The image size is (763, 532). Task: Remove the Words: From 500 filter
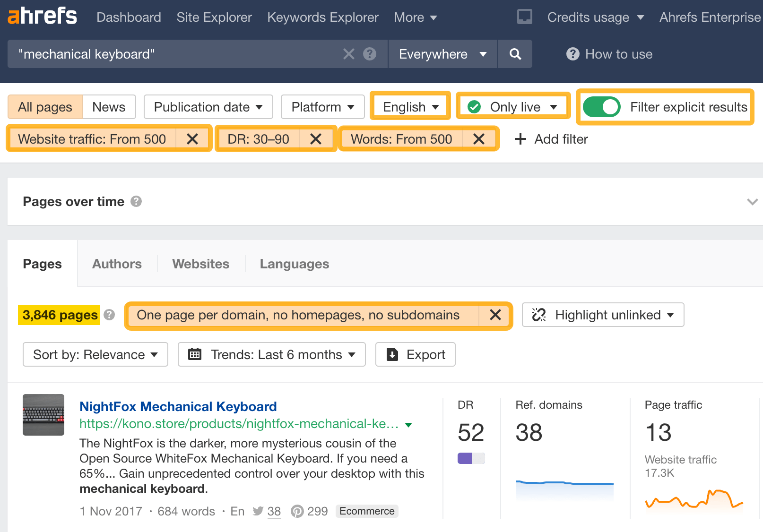point(479,139)
